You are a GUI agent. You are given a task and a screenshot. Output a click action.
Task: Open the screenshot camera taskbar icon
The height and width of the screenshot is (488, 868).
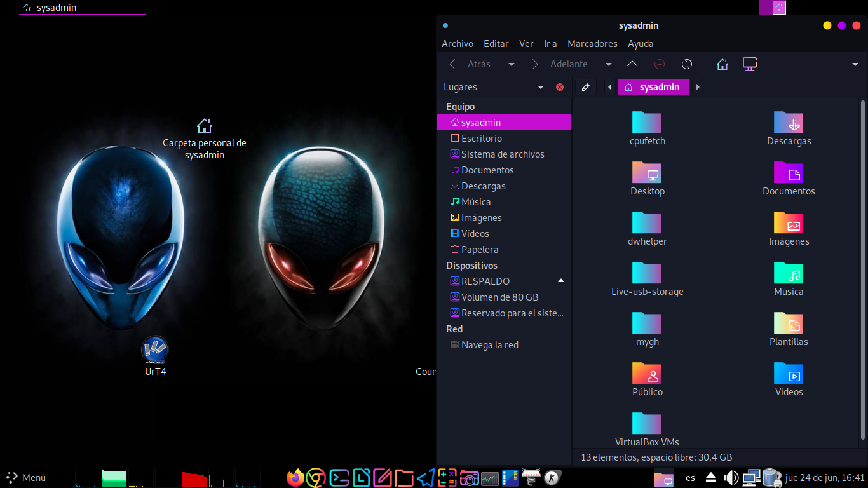(x=469, y=477)
